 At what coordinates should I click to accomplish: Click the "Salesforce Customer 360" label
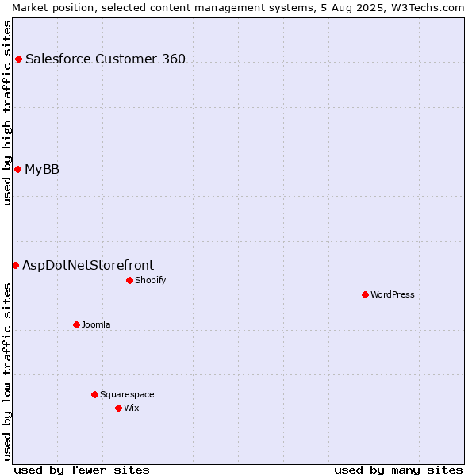click(x=106, y=59)
